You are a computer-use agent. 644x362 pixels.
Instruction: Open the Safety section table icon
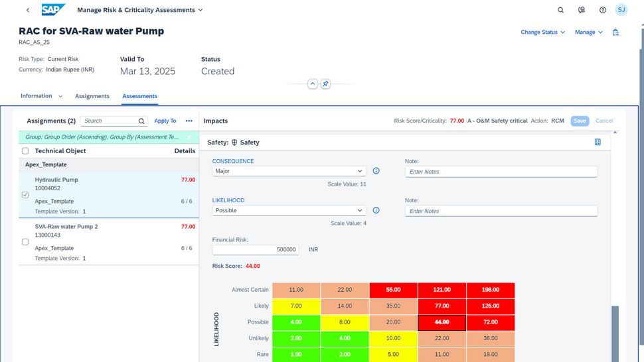(x=598, y=142)
